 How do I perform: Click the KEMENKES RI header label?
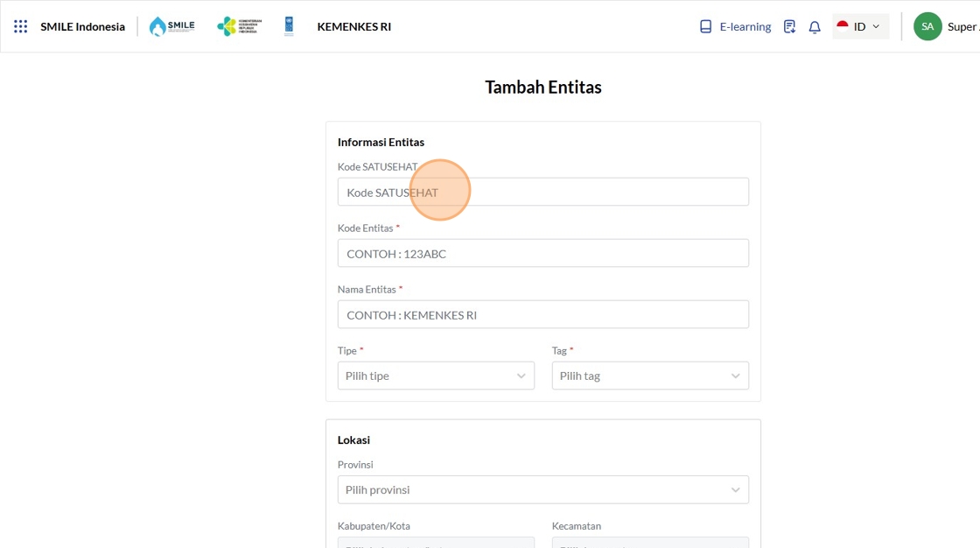(353, 27)
